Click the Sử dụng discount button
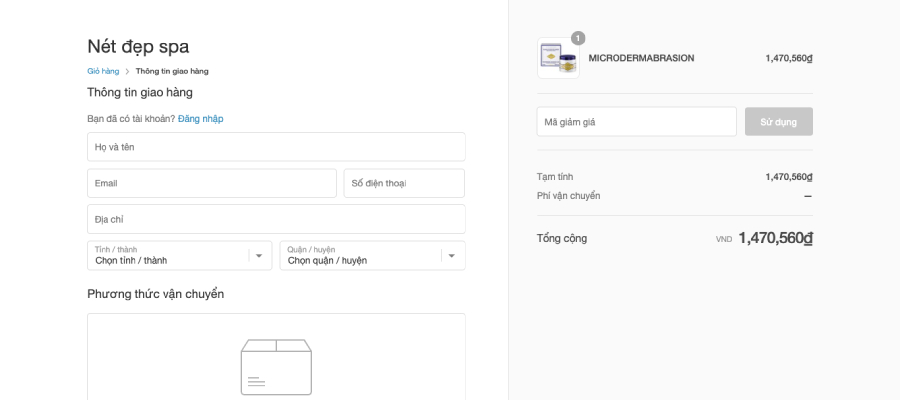The width and height of the screenshot is (900, 400). 778,122
